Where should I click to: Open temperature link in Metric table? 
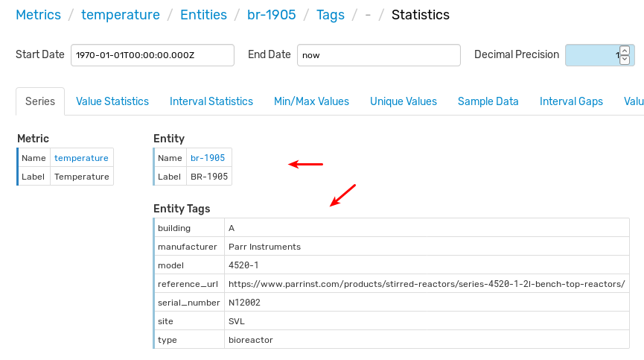point(81,158)
